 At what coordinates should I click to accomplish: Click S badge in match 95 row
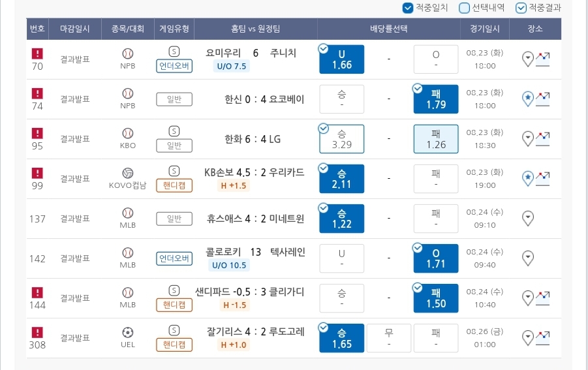(174, 131)
